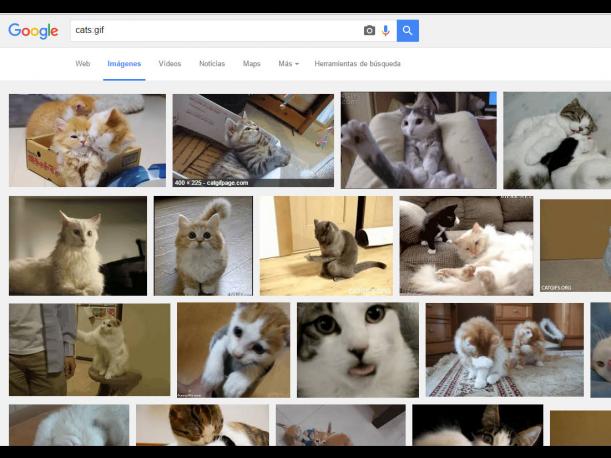Switch to the Vídeos tab

[170, 64]
